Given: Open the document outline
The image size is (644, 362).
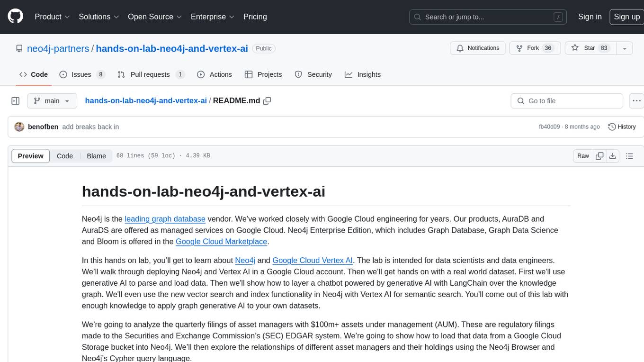Looking at the screenshot, I should 629,156.
